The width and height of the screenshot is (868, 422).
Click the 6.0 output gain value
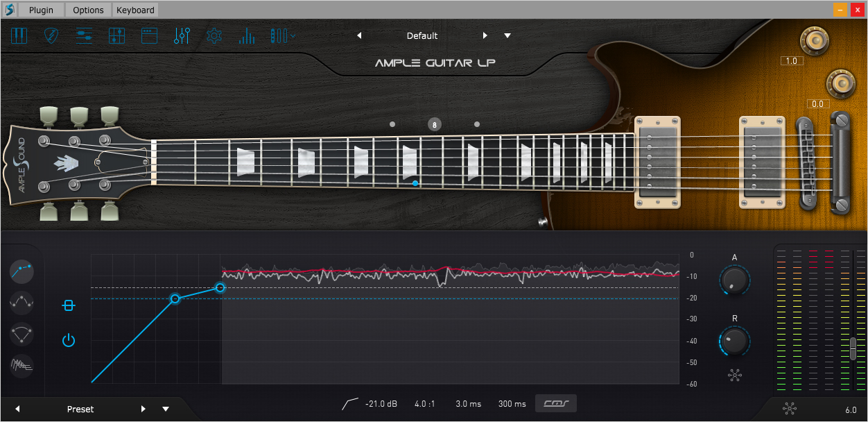(x=851, y=410)
